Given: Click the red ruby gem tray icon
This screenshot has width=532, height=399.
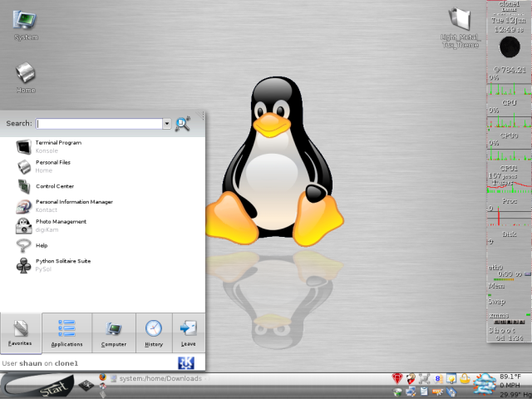Looking at the screenshot, I should 397,378.
